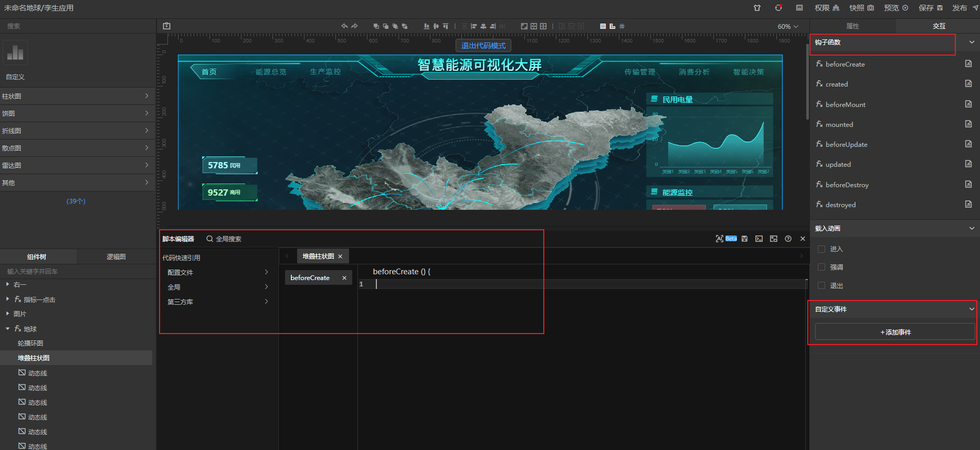Switch to the 交互 interaction tab
Screen dimensions: 980x450
click(x=939, y=26)
